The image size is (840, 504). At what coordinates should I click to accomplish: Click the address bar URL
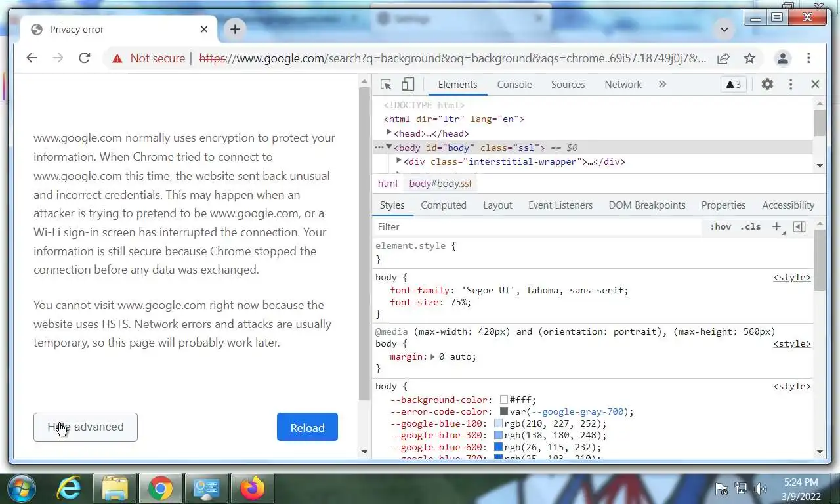tap(453, 58)
